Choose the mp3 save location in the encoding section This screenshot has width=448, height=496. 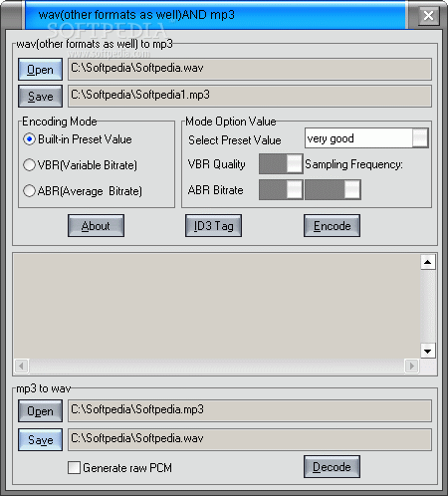point(40,97)
